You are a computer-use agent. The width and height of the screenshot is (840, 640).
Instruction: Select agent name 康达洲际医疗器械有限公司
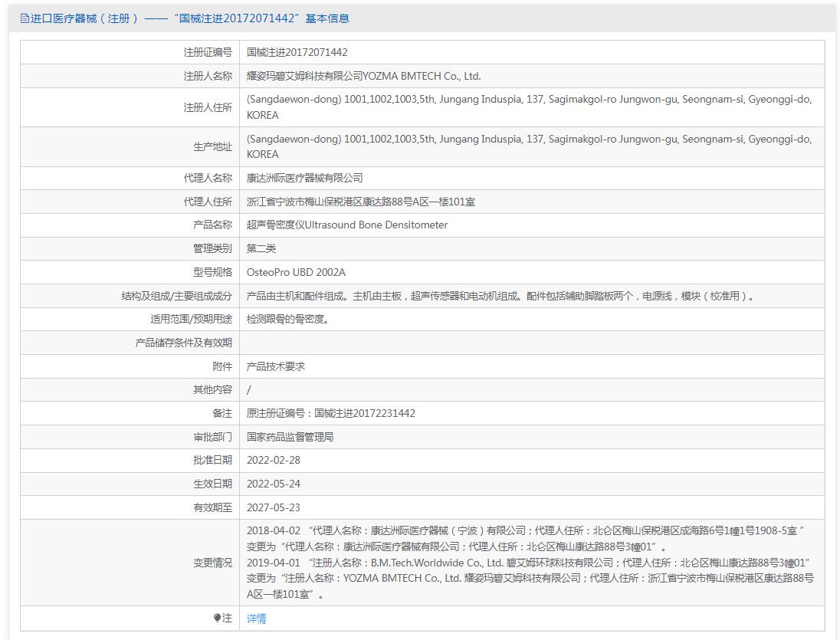[304, 178]
